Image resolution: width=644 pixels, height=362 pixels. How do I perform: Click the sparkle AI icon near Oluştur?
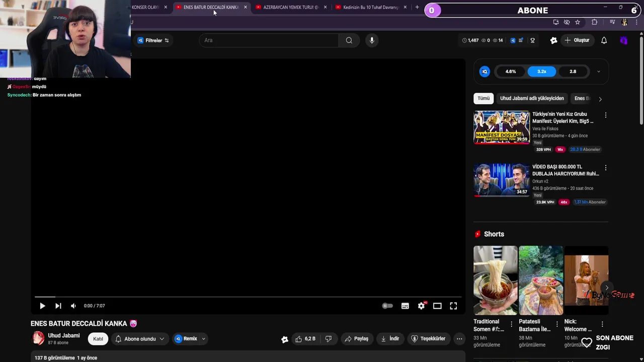point(553,40)
